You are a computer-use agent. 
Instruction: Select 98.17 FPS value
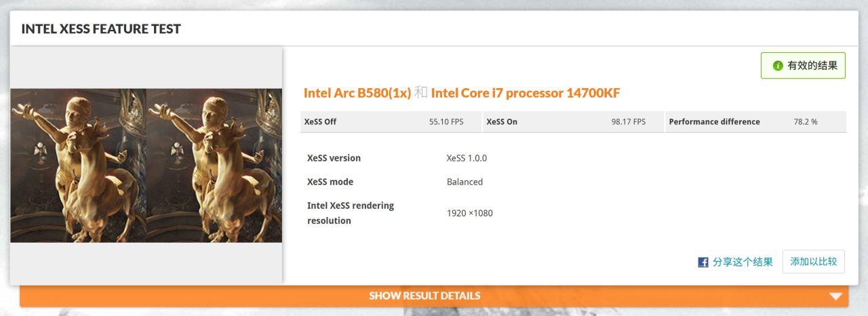coord(629,122)
